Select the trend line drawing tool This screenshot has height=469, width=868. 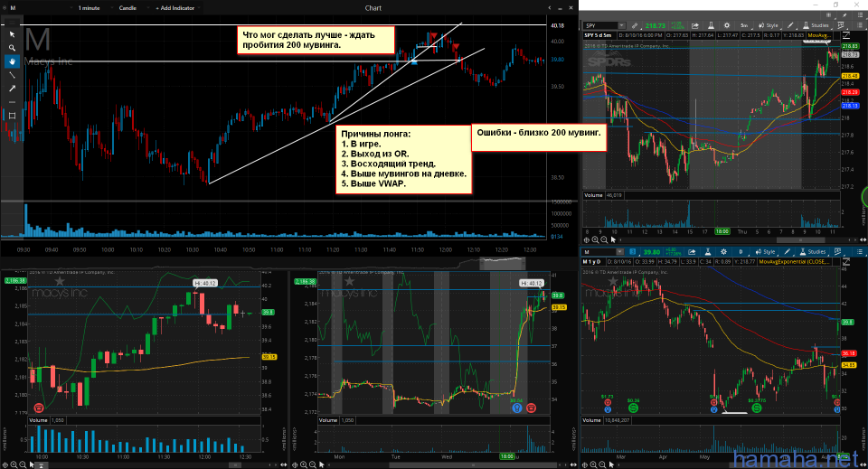tap(12, 75)
